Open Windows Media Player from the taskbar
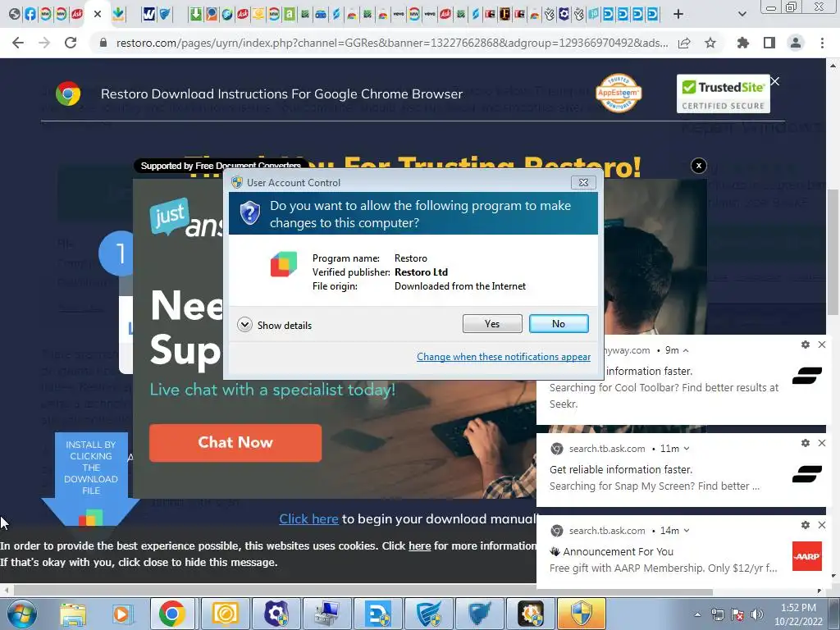Screen dimensions: 840x630 (121, 614)
